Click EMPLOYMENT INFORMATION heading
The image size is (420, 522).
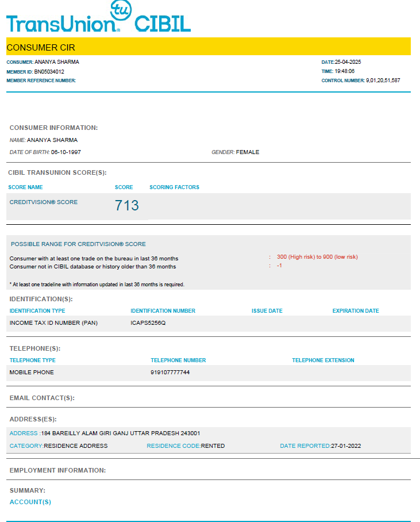click(57, 470)
